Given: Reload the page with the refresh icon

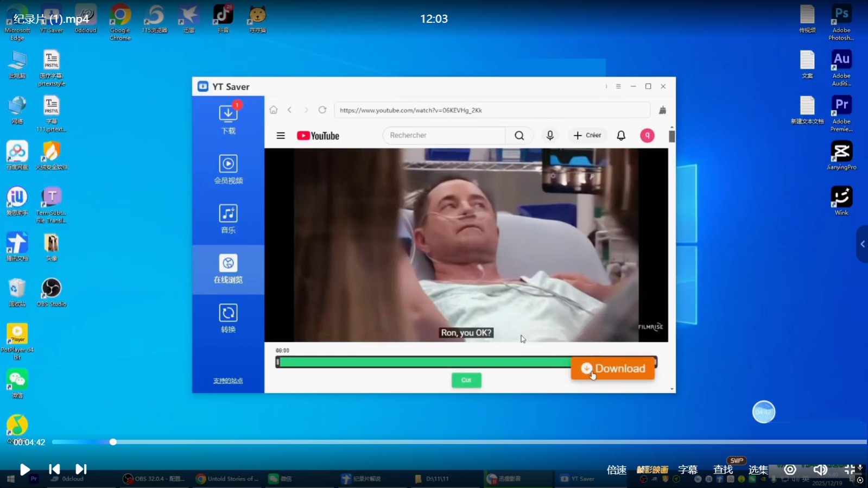Looking at the screenshot, I should point(322,110).
